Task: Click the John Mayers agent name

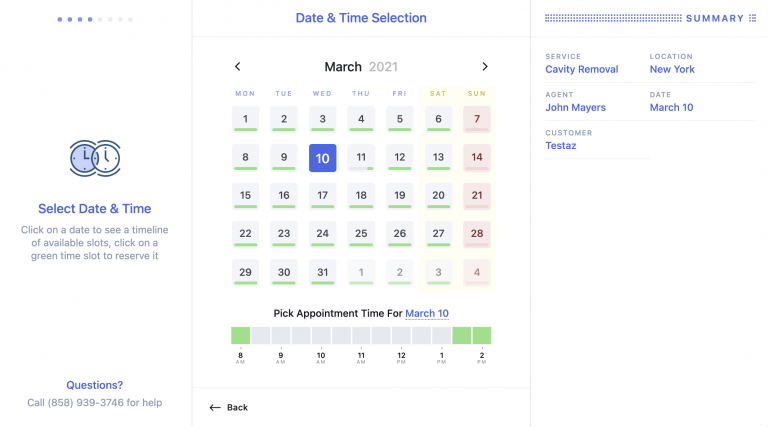Action: 576,107
